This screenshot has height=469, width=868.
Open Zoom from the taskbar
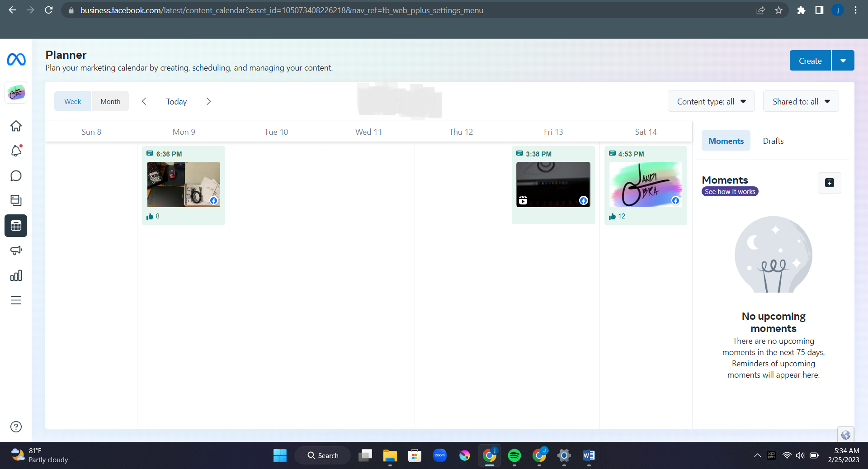click(440, 455)
